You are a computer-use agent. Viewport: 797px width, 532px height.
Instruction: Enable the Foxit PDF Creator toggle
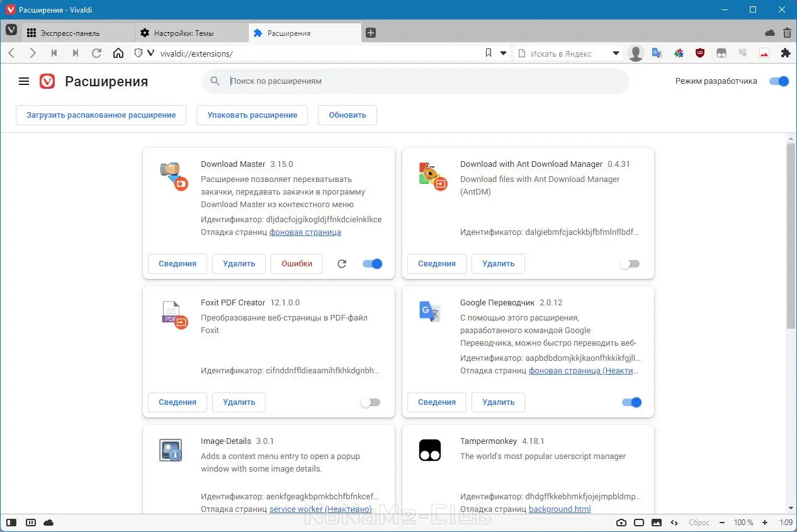(370, 402)
